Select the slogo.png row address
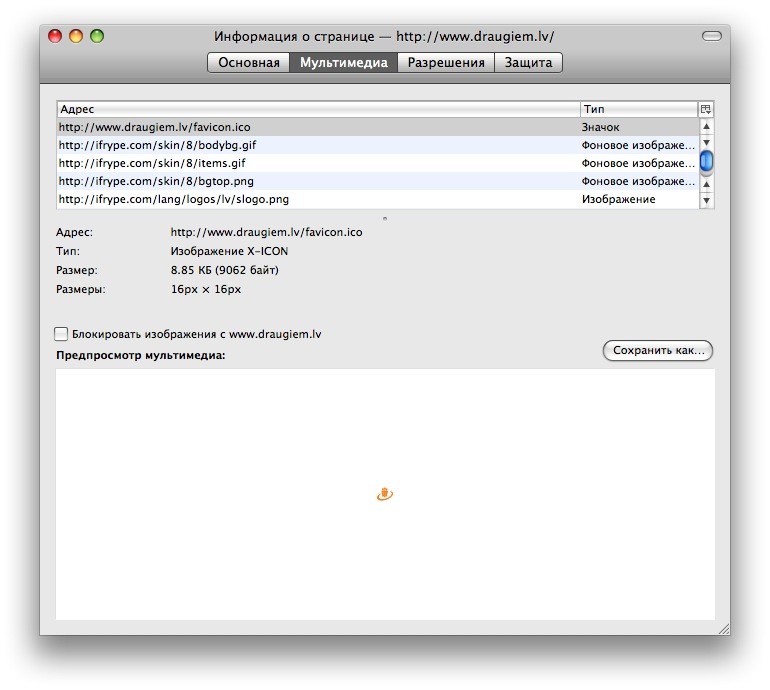The width and height of the screenshot is (770, 690). coord(174,199)
